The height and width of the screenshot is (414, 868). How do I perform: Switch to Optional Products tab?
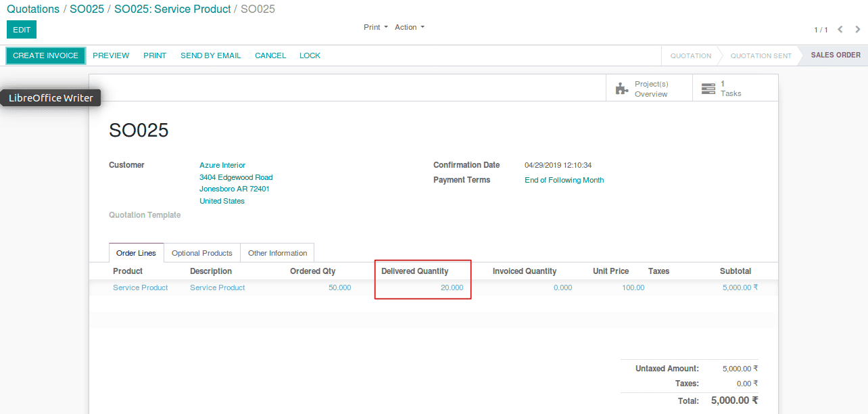pos(202,253)
